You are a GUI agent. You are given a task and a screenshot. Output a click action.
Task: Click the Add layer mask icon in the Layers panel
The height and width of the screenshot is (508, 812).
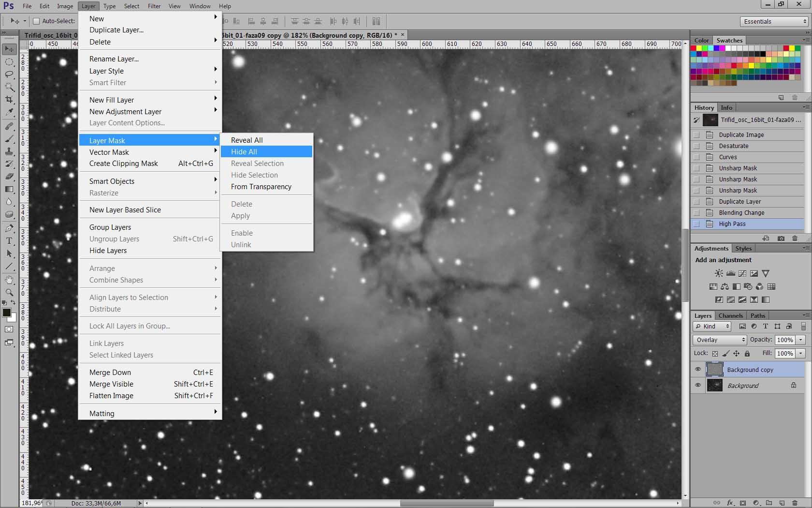click(743, 503)
